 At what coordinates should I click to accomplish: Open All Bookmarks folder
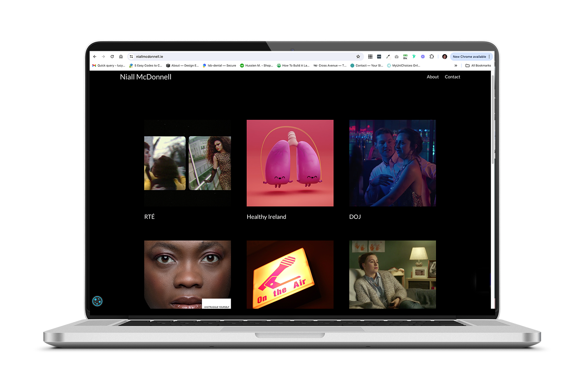point(478,65)
